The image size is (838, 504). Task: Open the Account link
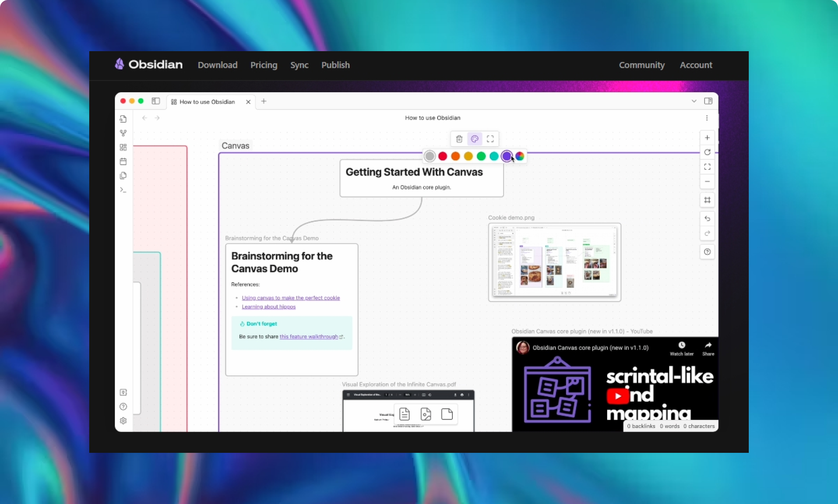pyautogui.click(x=696, y=65)
